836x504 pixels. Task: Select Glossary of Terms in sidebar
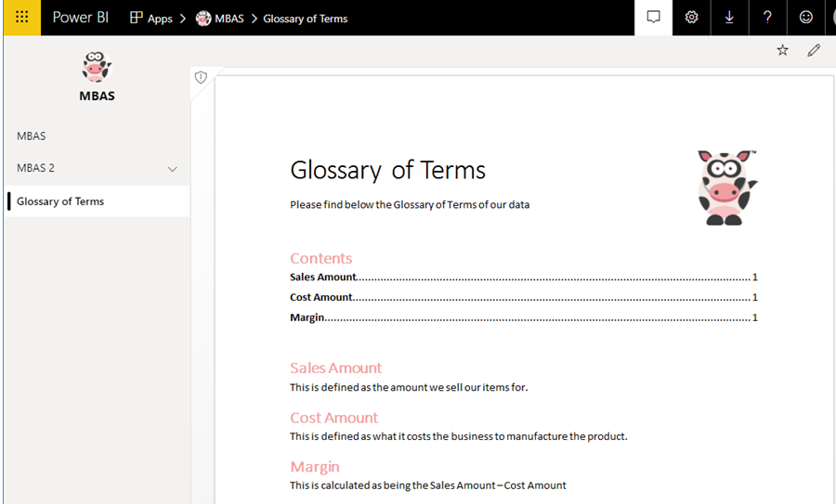tap(97, 201)
